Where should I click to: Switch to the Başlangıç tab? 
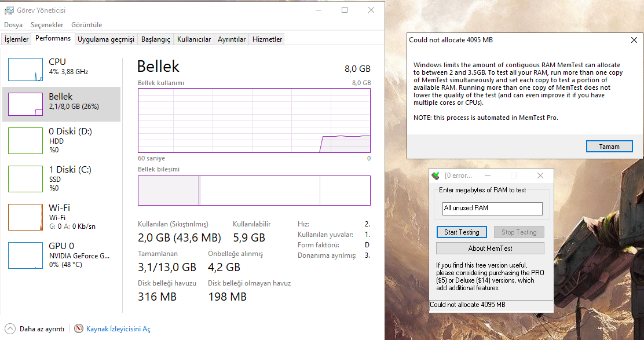coord(156,39)
